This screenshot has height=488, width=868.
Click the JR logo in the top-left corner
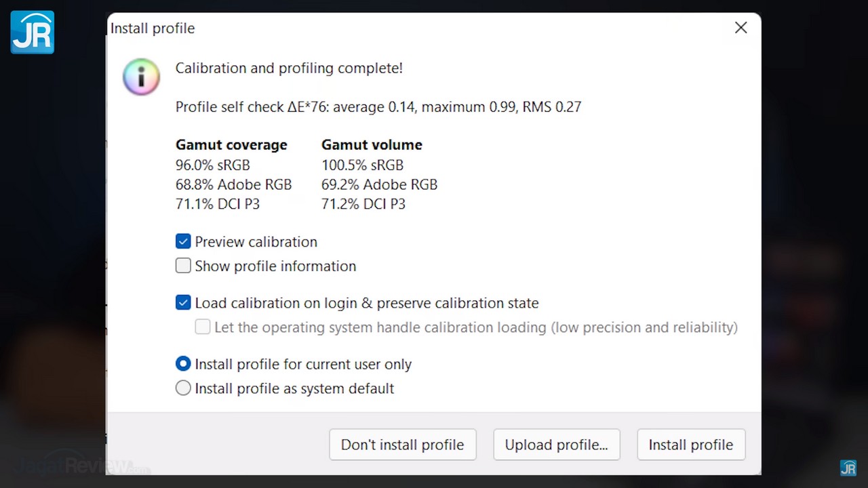click(x=32, y=32)
